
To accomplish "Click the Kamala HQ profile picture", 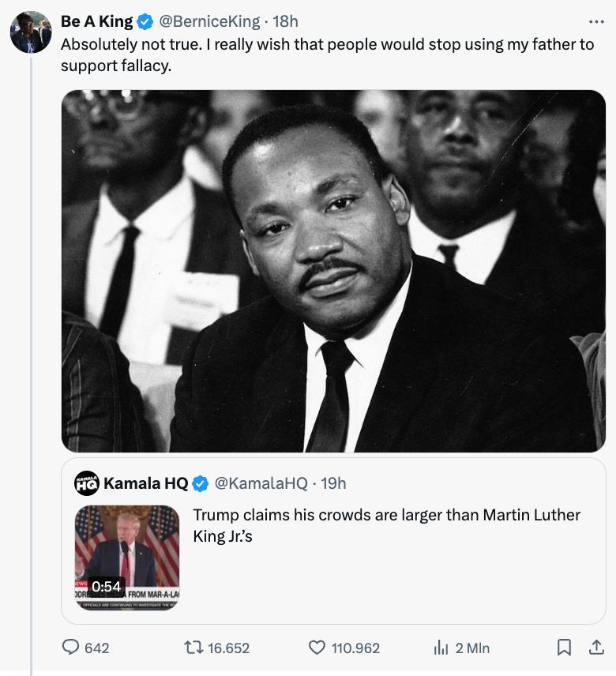I will point(85,482).
